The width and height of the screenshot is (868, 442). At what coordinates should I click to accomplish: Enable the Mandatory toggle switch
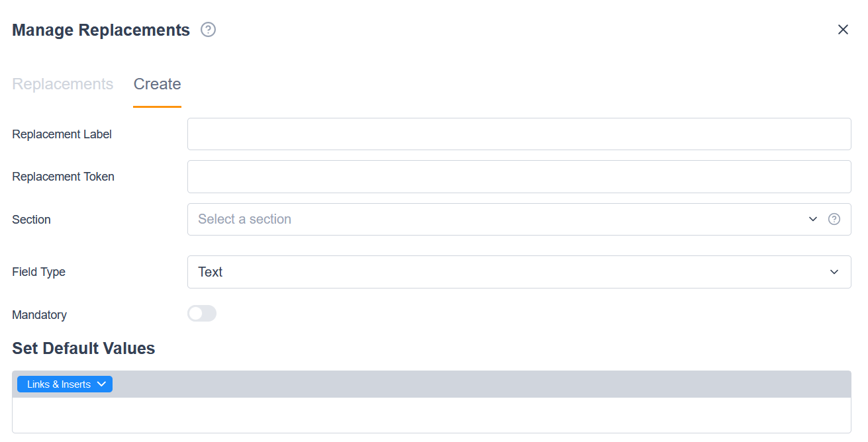202,314
